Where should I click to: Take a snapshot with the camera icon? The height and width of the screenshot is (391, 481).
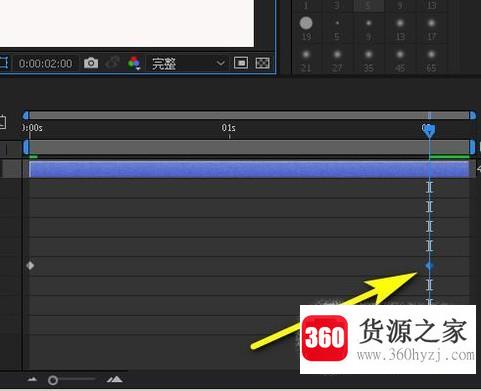click(91, 63)
